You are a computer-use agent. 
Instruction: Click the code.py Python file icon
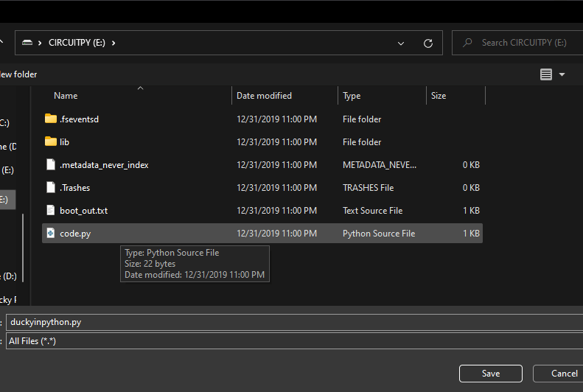pyautogui.click(x=50, y=234)
